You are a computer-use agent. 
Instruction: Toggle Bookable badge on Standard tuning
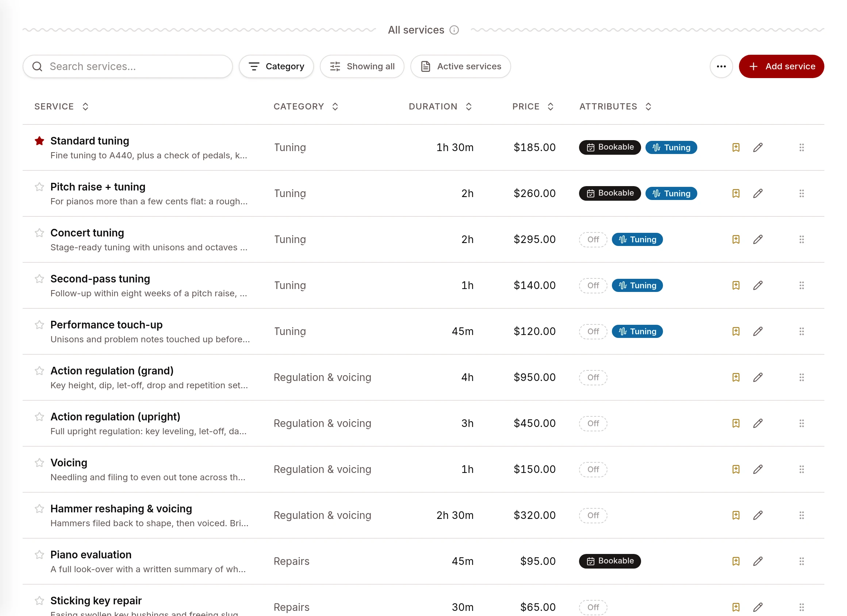[x=609, y=147]
